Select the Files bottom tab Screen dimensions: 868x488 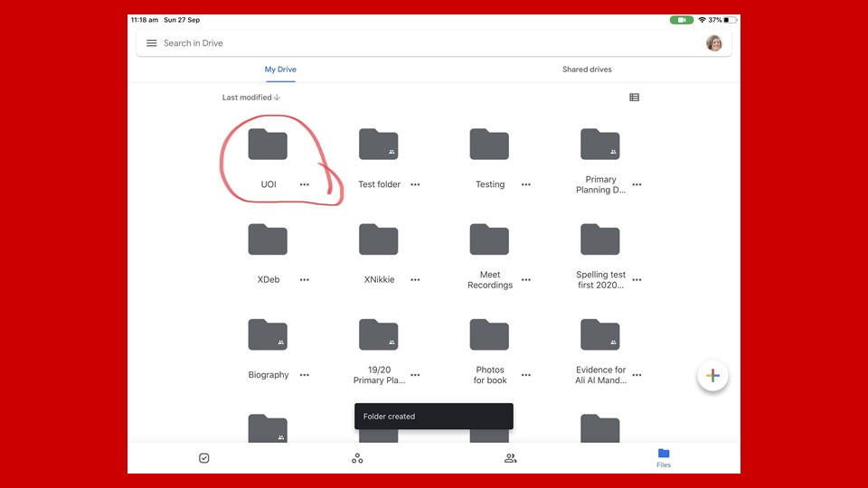(664, 457)
